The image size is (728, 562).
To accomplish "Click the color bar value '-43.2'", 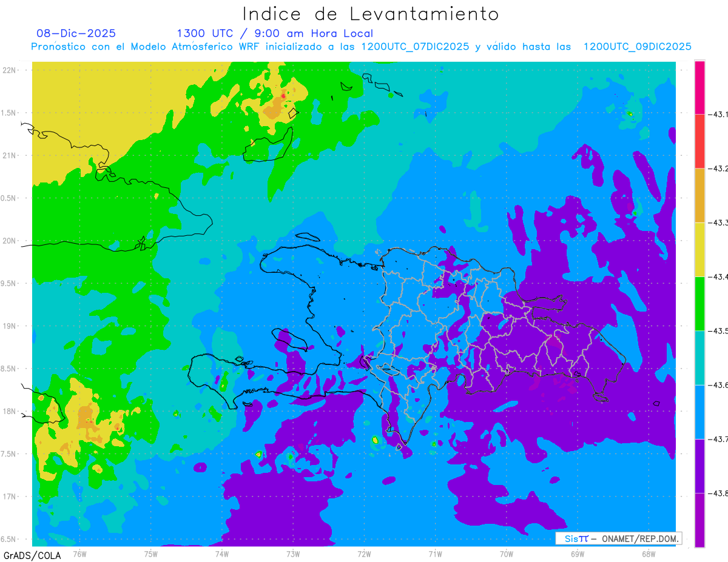I will point(718,169).
